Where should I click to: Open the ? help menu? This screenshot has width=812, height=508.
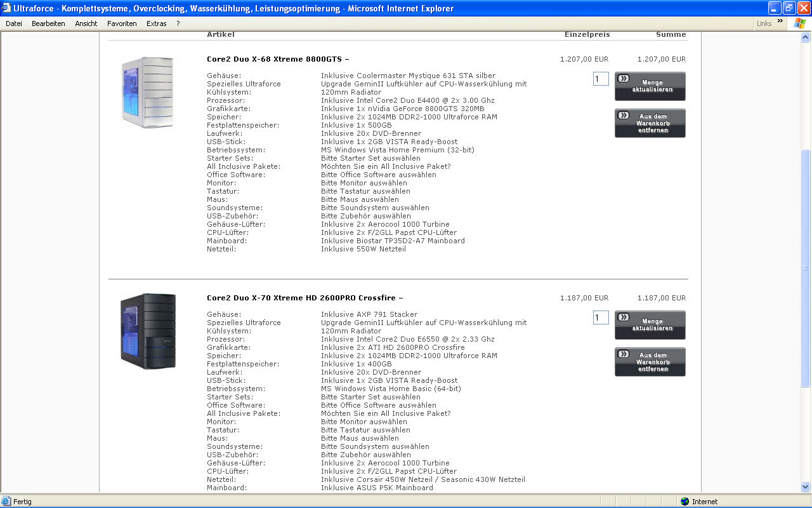(178, 23)
